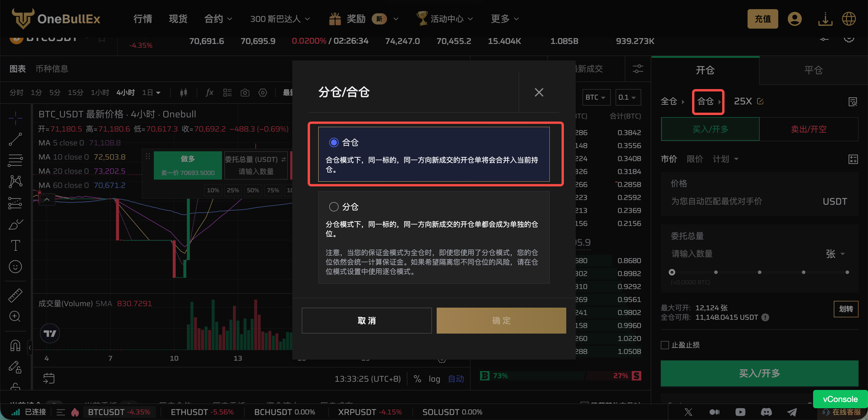Open order book filter settings icon
Image resolution: width=868 pixels, height=420 pixels.
coord(637,69)
